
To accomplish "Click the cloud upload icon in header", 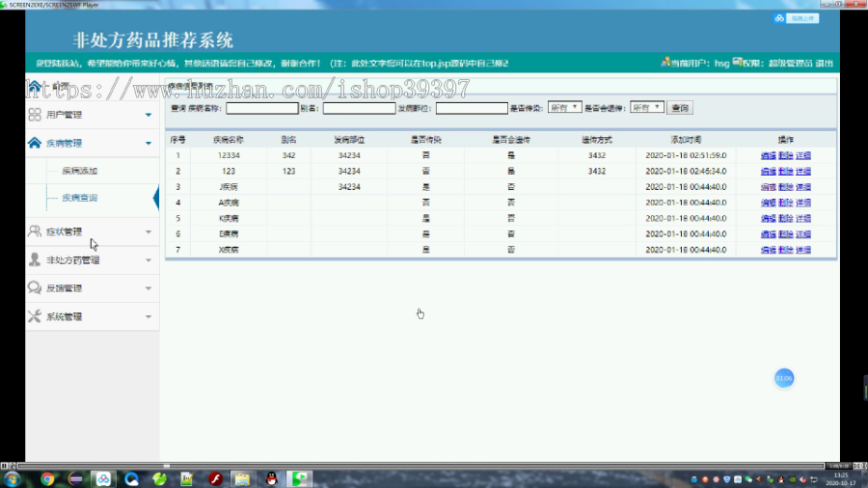I will pos(779,18).
